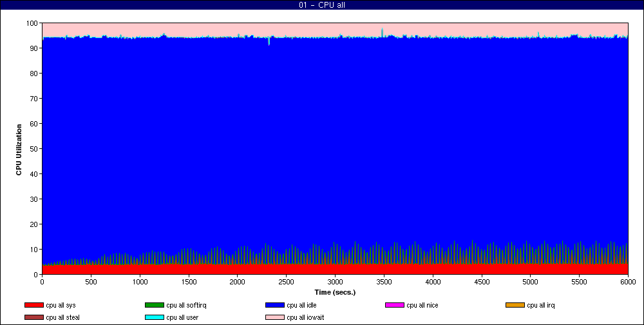Click the magenta 'cpu all nice' legend swatch
This screenshot has height=325, width=644.
pyautogui.click(x=395, y=305)
